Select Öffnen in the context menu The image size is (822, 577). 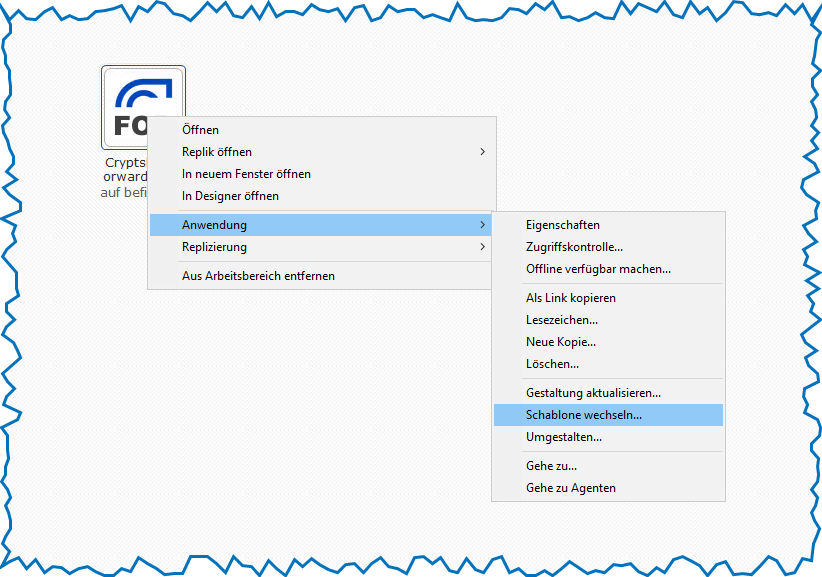point(200,130)
